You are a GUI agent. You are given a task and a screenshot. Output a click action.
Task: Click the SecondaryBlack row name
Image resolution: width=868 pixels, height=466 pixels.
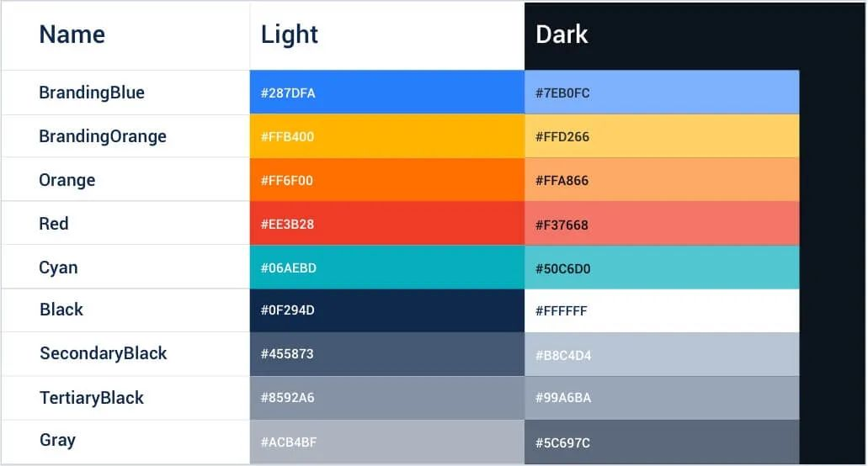coord(104,353)
